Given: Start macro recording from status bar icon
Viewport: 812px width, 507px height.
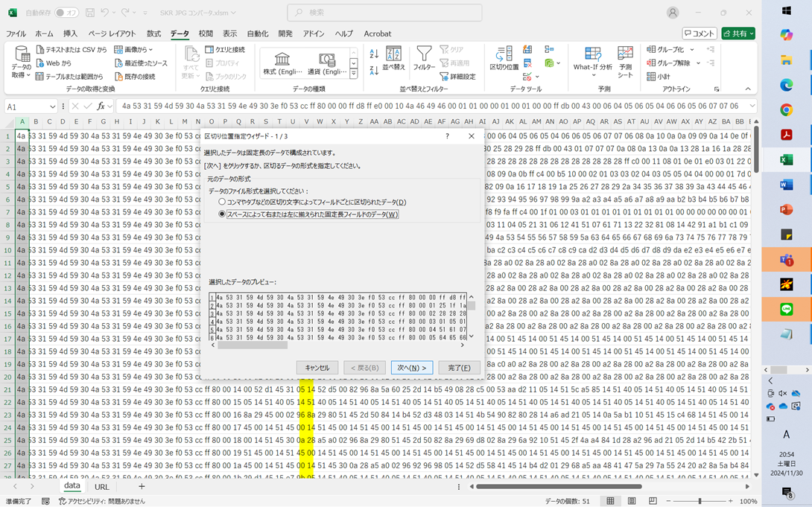Looking at the screenshot, I should click(x=45, y=501).
